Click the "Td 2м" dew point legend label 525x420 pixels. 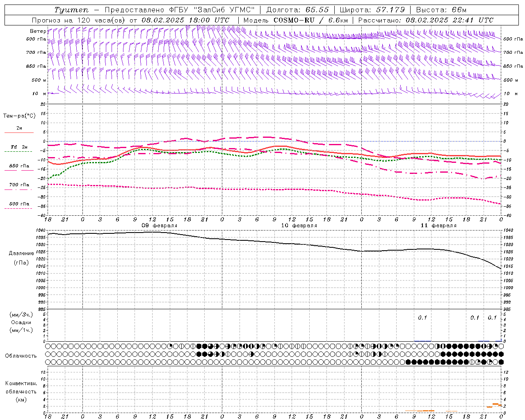coord(19,147)
